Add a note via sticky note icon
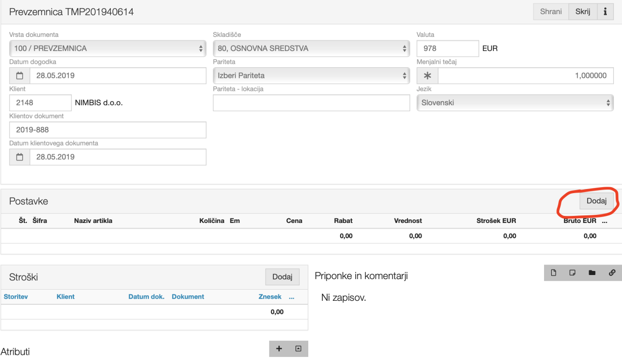This screenshot has width=622, height=364. pos(572,273)
